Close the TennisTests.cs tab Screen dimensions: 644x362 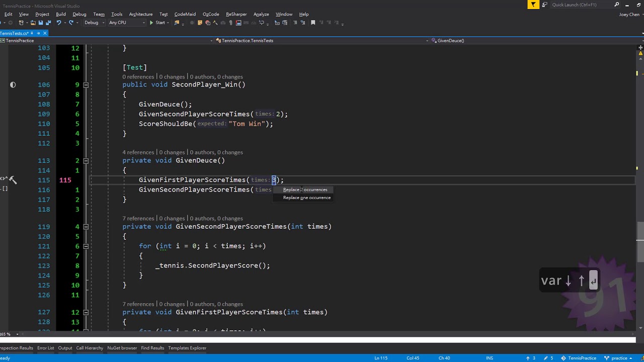(x=45, y=33)
